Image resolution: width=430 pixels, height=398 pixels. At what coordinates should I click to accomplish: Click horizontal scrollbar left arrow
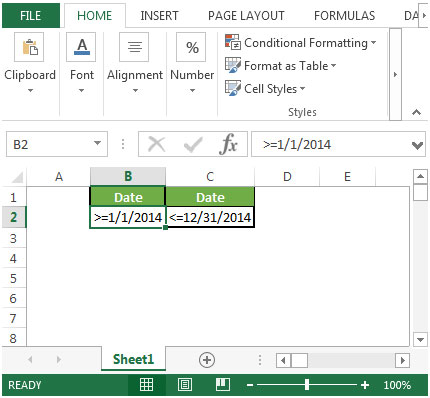pyautogui.click(x=283, y=360)
